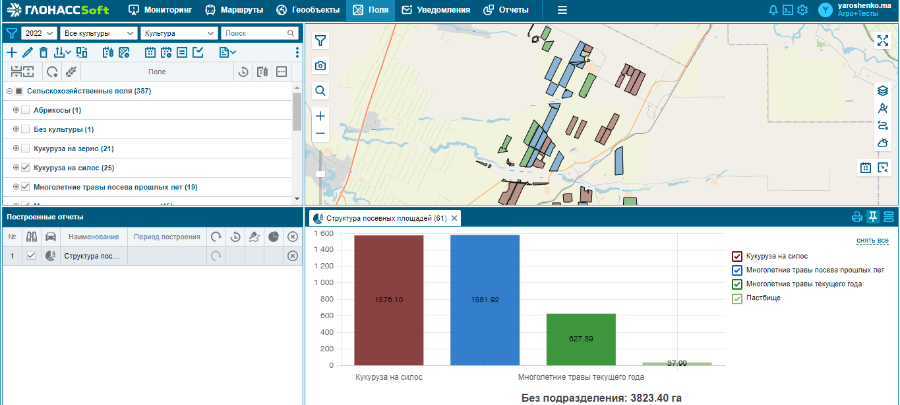Screen dimensions: 900x405
Task: Expand map to fullscreen
Action: [882, 41]
